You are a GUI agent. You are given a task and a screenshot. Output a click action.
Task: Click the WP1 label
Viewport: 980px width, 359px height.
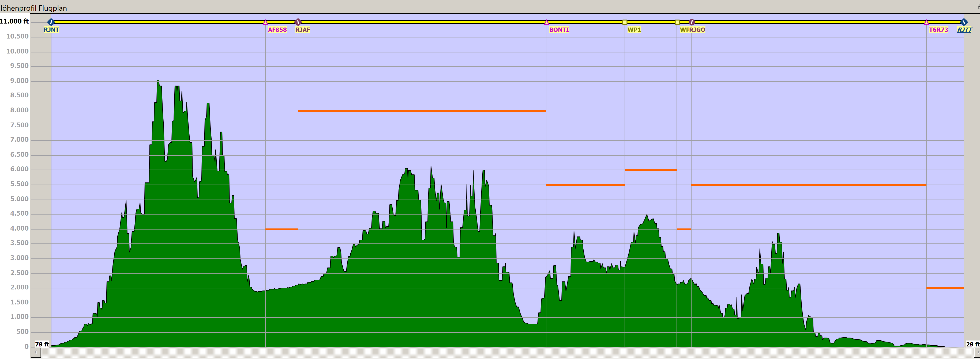[634, 30]
